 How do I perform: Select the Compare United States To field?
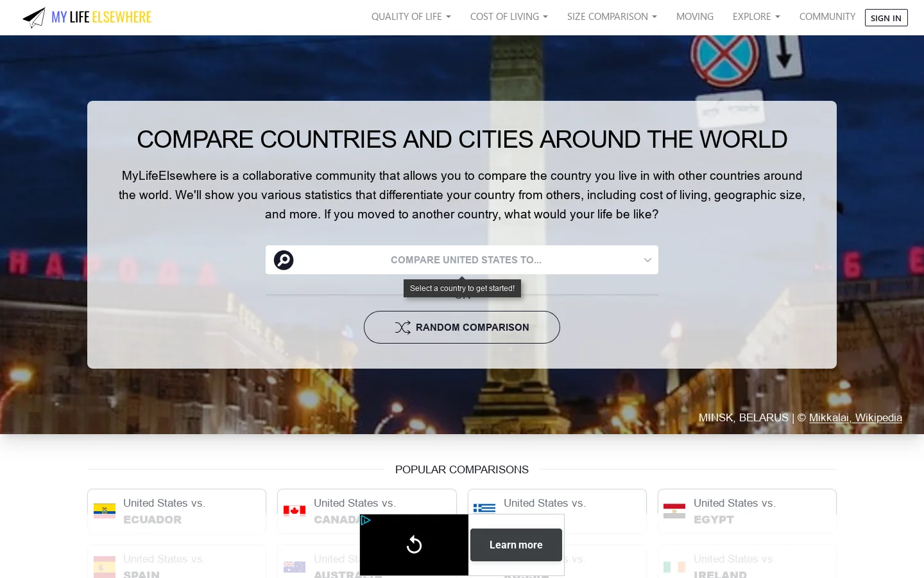click(x=462, y=260)
